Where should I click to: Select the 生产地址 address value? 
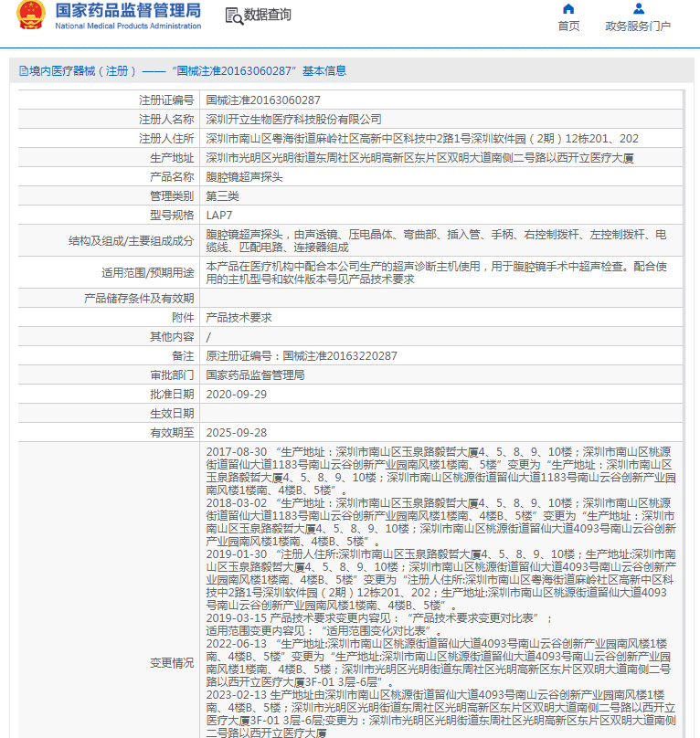419,158
